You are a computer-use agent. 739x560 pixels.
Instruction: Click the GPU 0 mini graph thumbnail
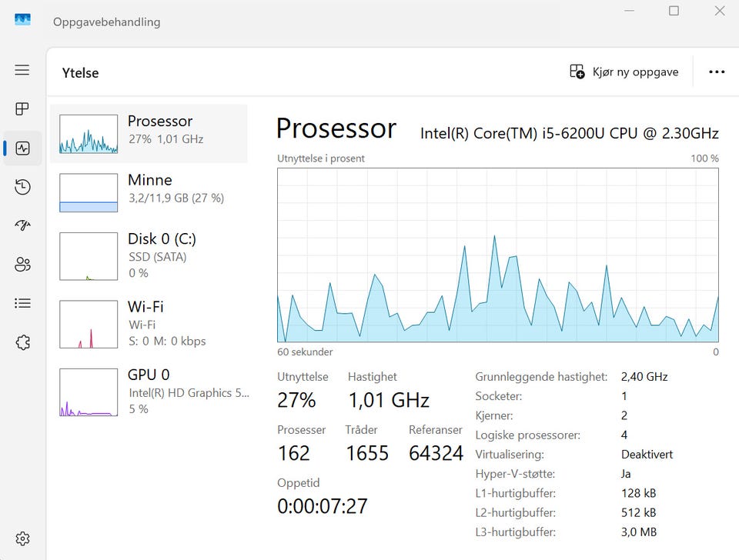[x=89, y=392]
